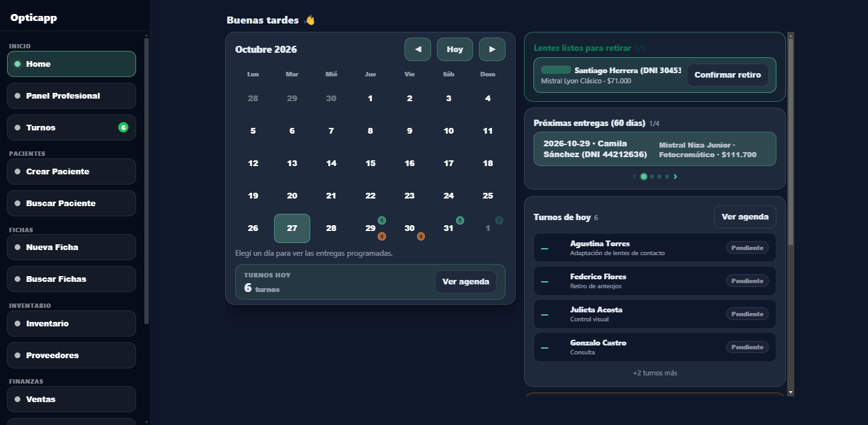Jump to today with Hoy button
This screenshot has width=868, height=425.
455,50
